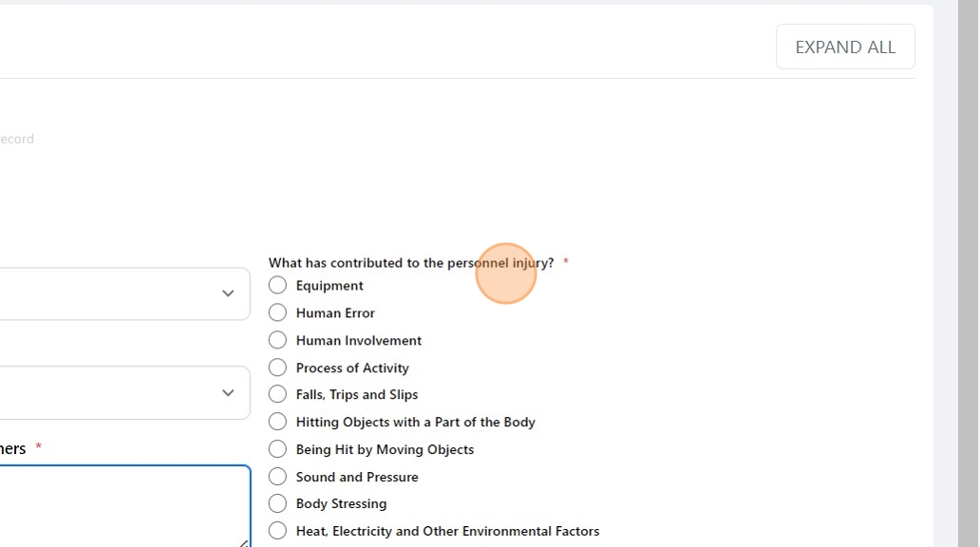Pick the Process of Activity option

277,368
